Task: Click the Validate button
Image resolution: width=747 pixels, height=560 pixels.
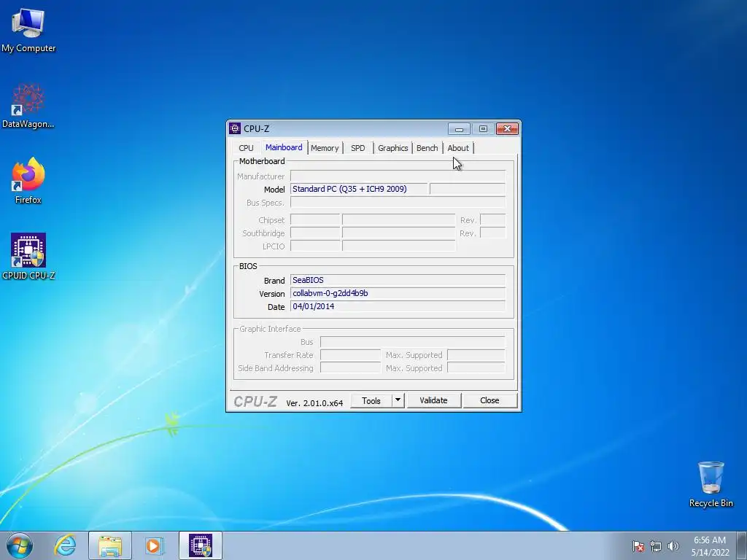Action: [433, 400]
